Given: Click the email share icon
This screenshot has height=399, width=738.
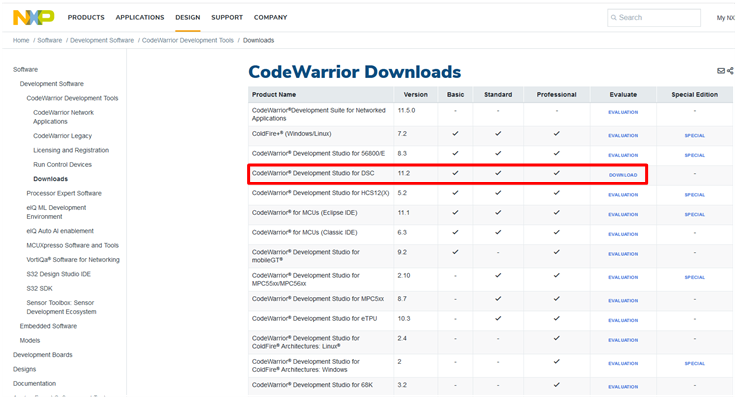Looking at the screenshot, I should (x=721, y=71).
